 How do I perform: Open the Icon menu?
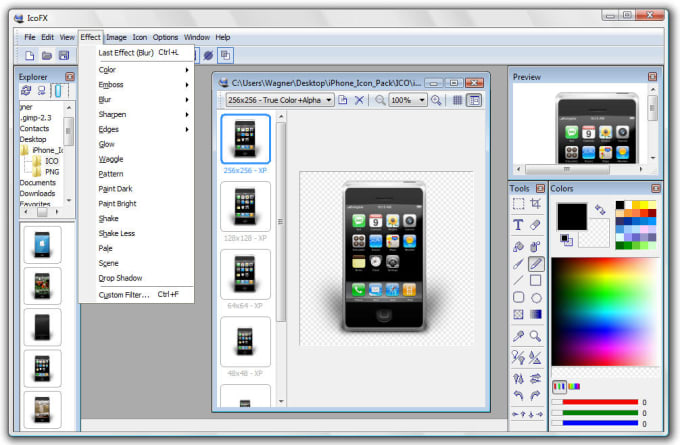click(x=140, y=37)
